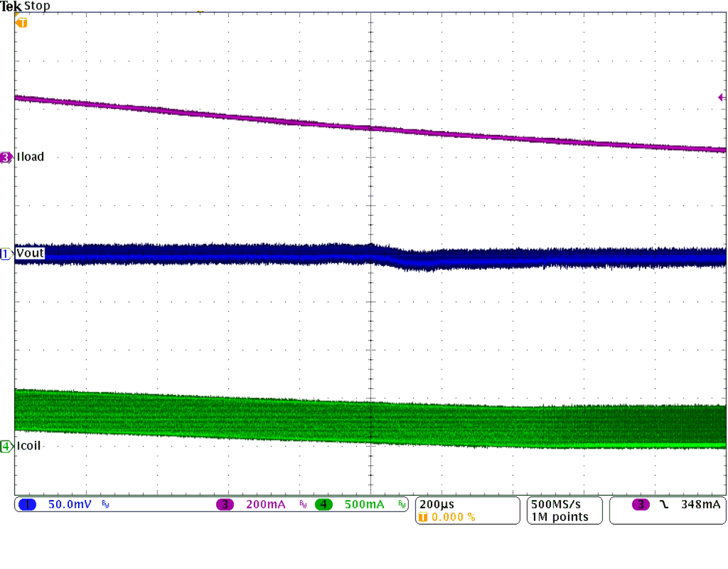Select the channel 1 marker beside Vout
728x569 pixels.
click(x=5, y=253)
